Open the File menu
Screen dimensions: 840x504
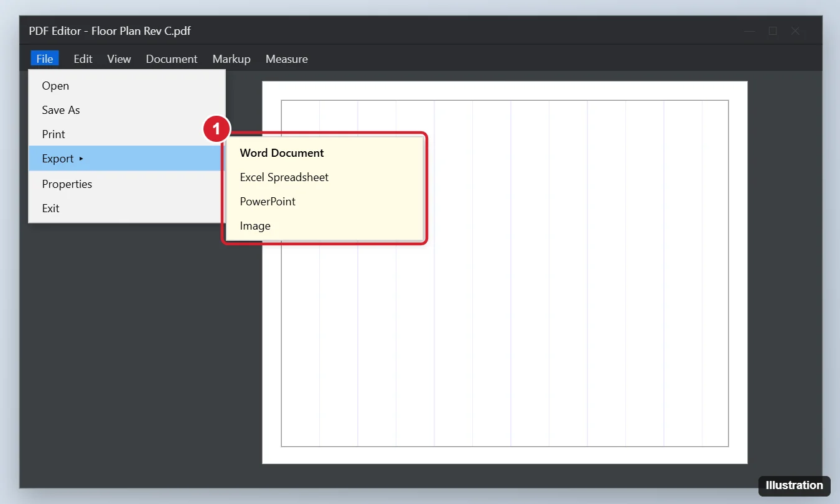[45, 58]
